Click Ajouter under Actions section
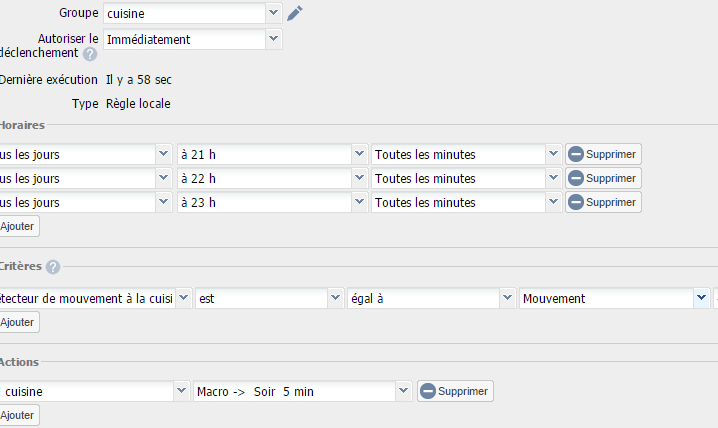 pyautogui.click(x=18, y=415)
